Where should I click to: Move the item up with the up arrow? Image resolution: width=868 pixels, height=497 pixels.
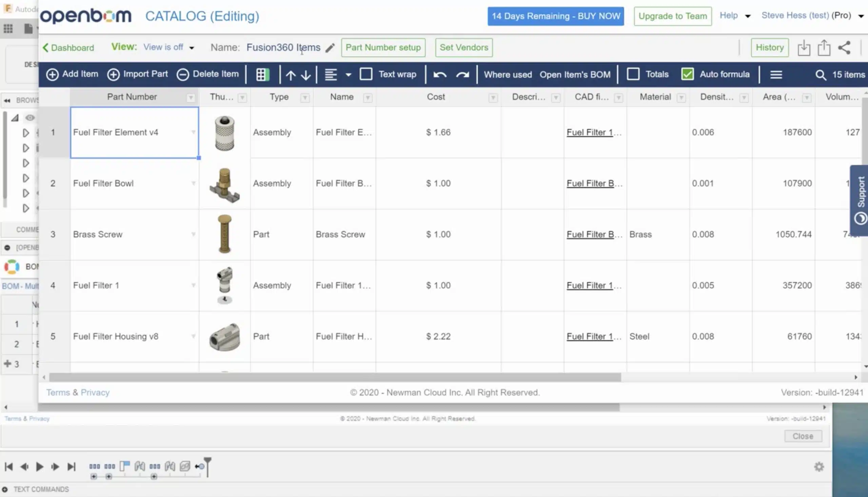[x=291, y=75]
